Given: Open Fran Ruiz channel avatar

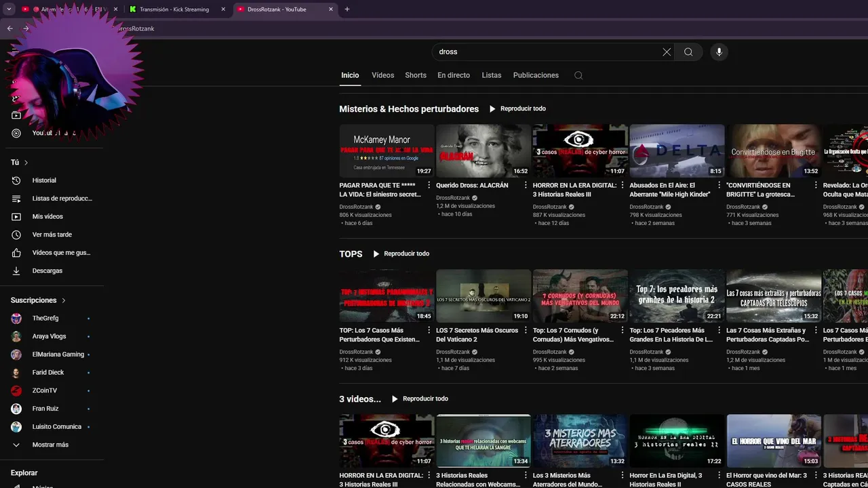Looking at the screenshot, I should click(x=16, y=409).
